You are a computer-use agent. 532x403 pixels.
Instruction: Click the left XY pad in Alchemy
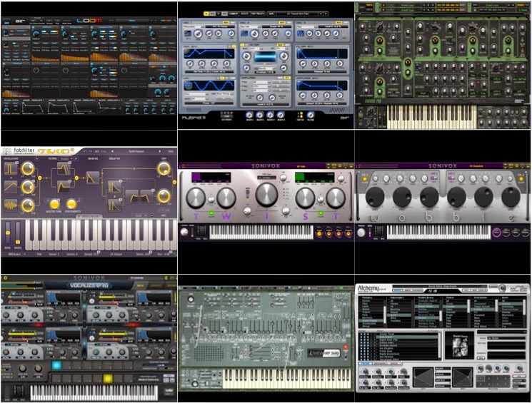tap(423, 377)
